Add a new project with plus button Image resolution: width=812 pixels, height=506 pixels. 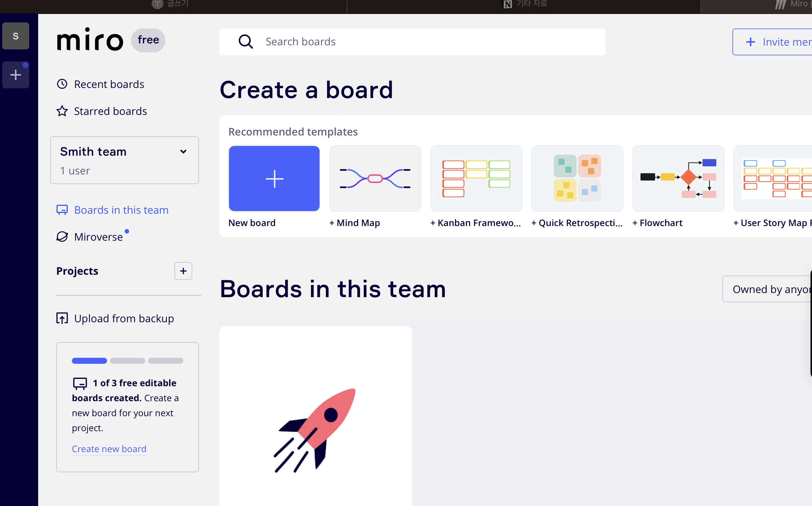[x=183, y=271]
